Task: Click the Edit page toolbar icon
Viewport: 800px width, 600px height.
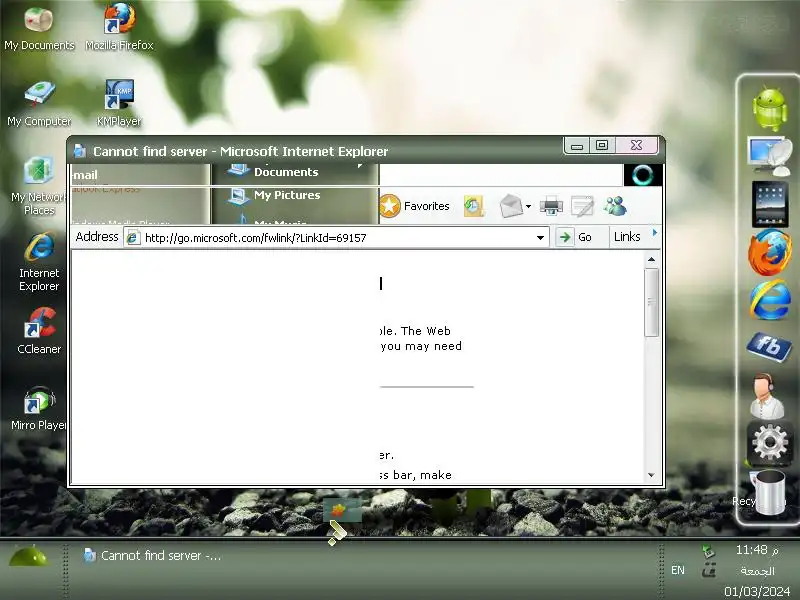Action: [582, 206]
